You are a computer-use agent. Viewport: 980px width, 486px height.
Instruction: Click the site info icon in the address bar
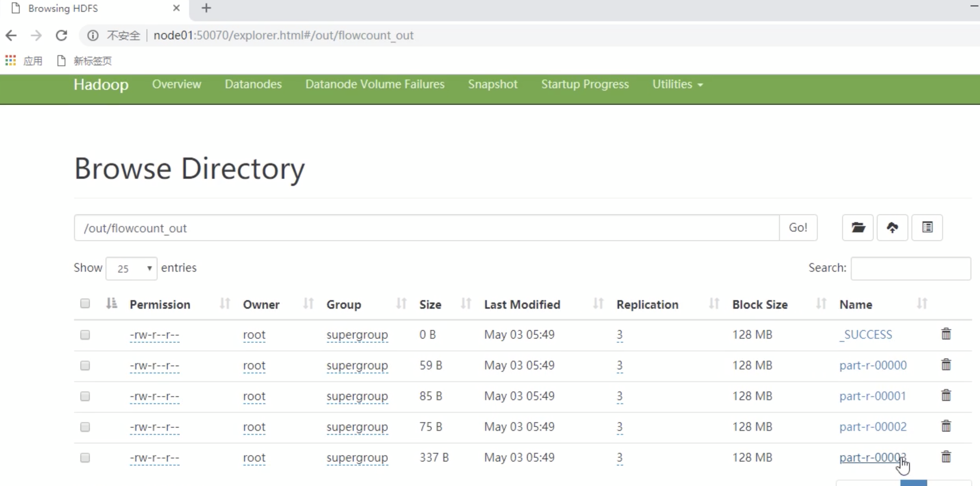[x=93, y=35]
